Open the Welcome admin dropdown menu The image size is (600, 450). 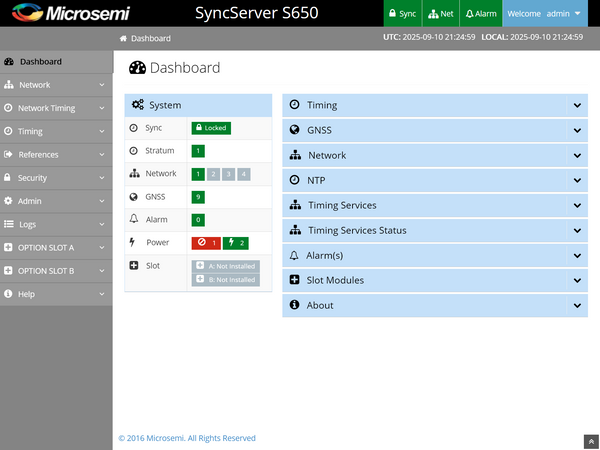[545, 13]
